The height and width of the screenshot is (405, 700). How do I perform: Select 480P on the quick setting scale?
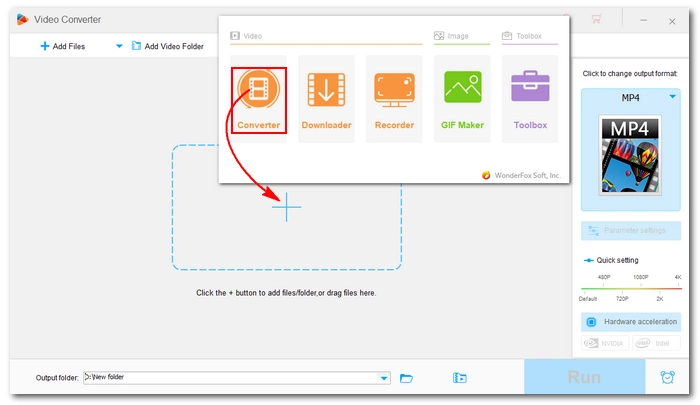pyautogui.click(x=604, y=277)
